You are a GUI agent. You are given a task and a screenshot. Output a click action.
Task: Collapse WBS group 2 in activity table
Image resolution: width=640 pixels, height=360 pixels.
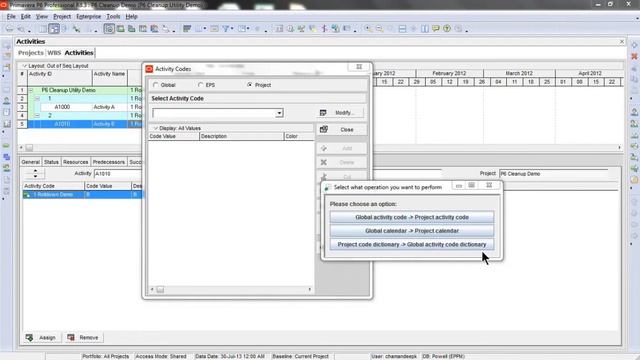point(37,116)
